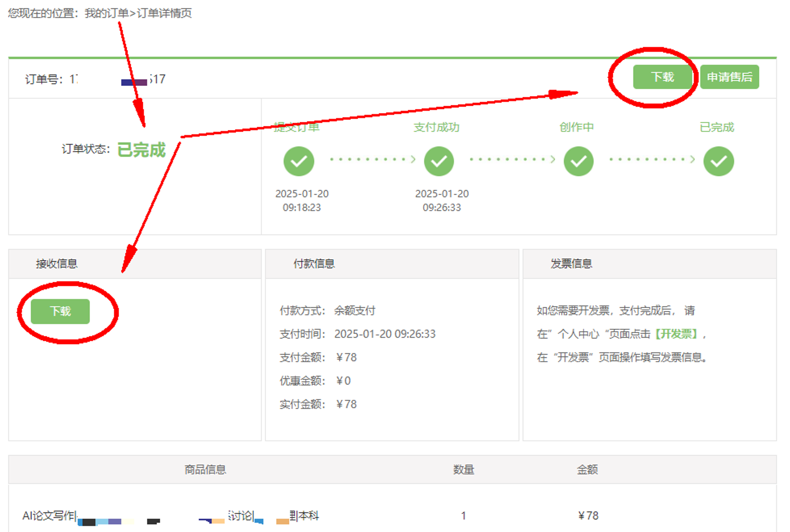This screenshot has height=532, width=790.
Task: Click the 支付金额 ¥78 value
Action: coord(346,357)
